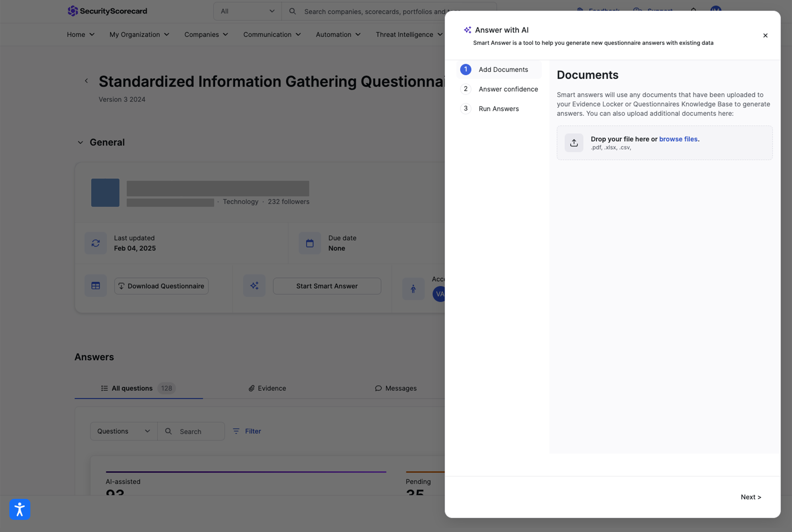Click the SecurityScorecard logo
Screen dimensions: 792x532
point(107,11)
